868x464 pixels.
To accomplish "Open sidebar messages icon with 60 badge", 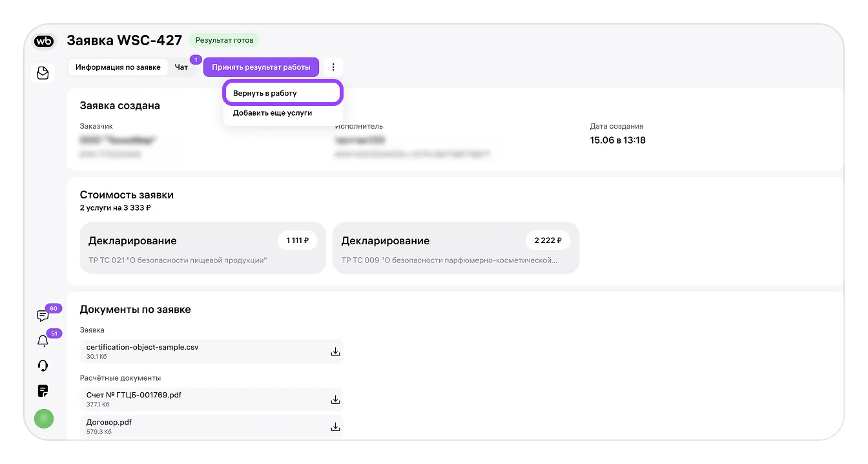I will pyautogui.click(x=43, y=316).
